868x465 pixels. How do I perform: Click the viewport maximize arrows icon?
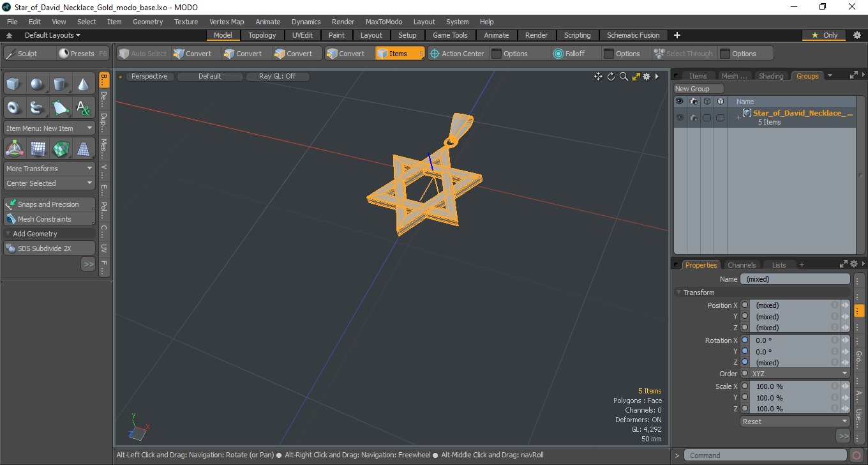(x=636, y=77)
